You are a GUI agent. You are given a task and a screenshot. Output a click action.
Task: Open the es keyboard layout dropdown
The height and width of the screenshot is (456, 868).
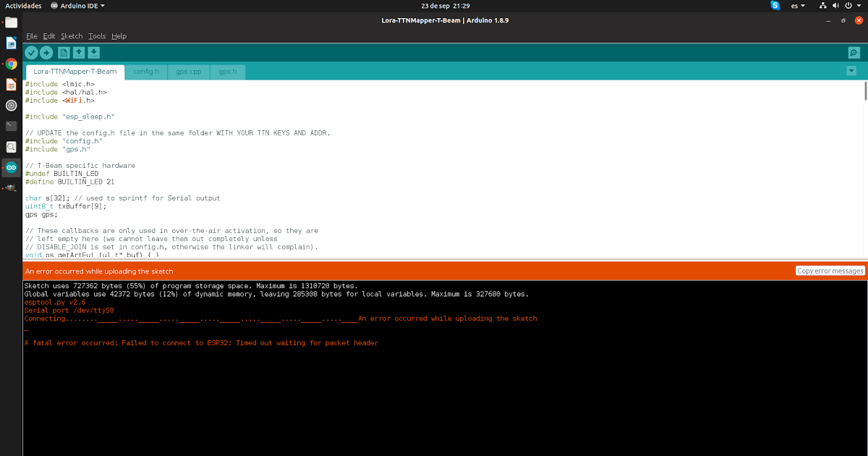(799, 5)
